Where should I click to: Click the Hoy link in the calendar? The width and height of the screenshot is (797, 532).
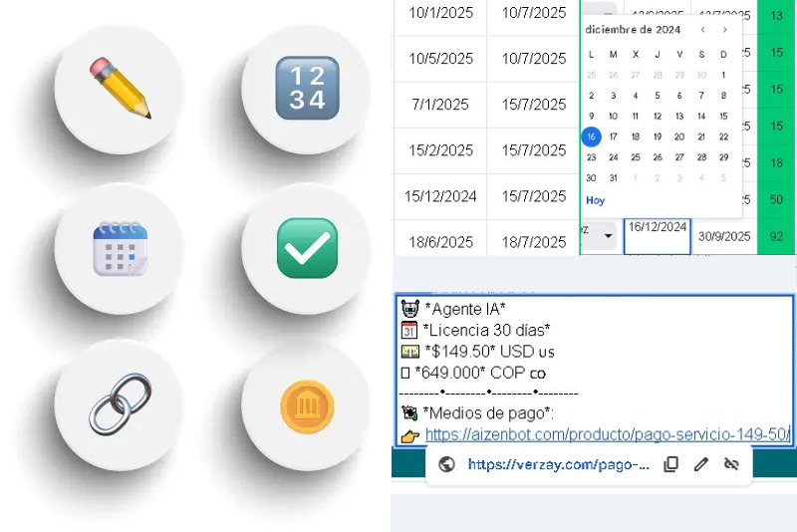click(x=595, y=200)
